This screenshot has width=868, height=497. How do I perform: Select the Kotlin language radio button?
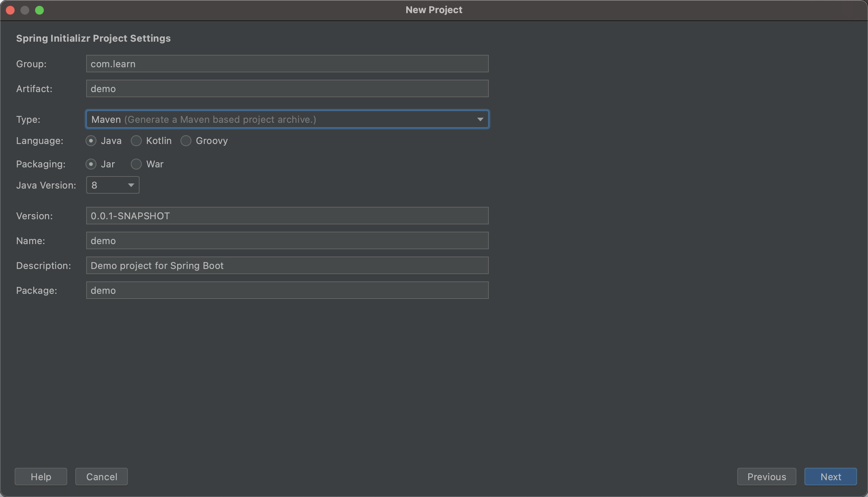click(x=136, y=141)
